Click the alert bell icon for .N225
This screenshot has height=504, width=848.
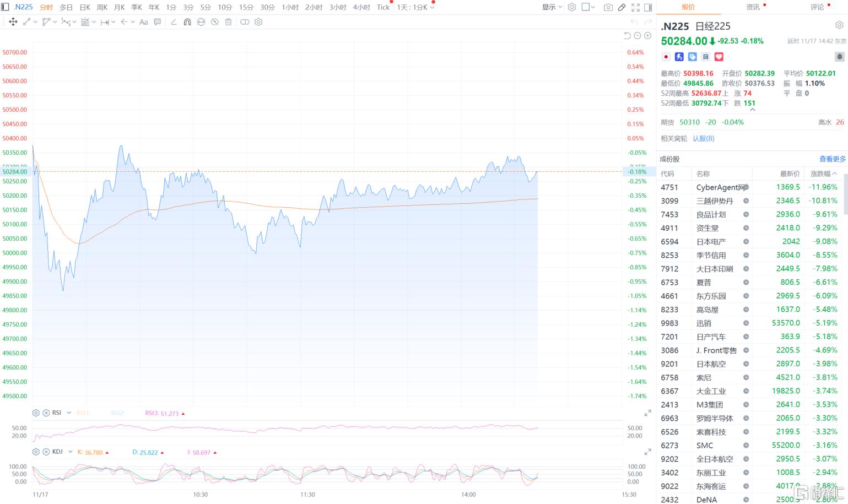click(x=839, y=57)
